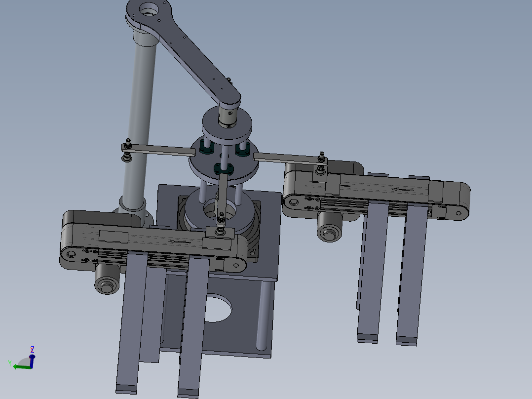Viewport: 532px width, 399px height.
Task: Select the cylindrical motor under left conveyor
Action: click(107, 279)
